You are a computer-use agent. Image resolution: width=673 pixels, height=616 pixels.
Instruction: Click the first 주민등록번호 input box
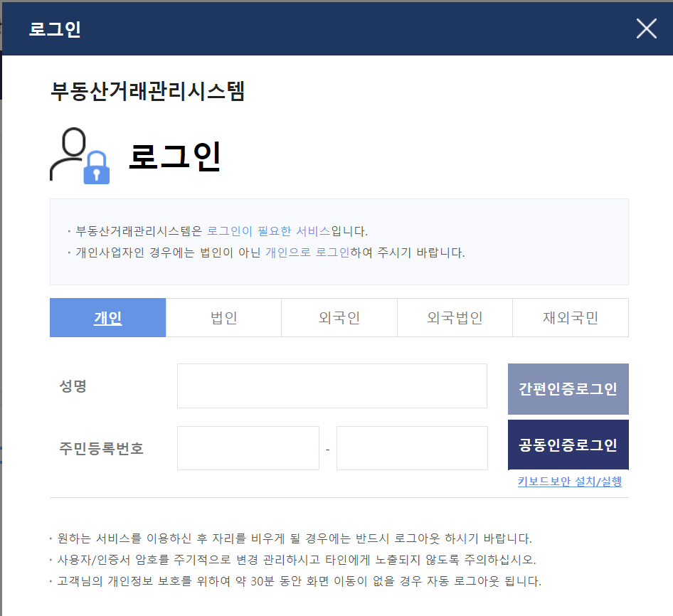tap(248, 447)
